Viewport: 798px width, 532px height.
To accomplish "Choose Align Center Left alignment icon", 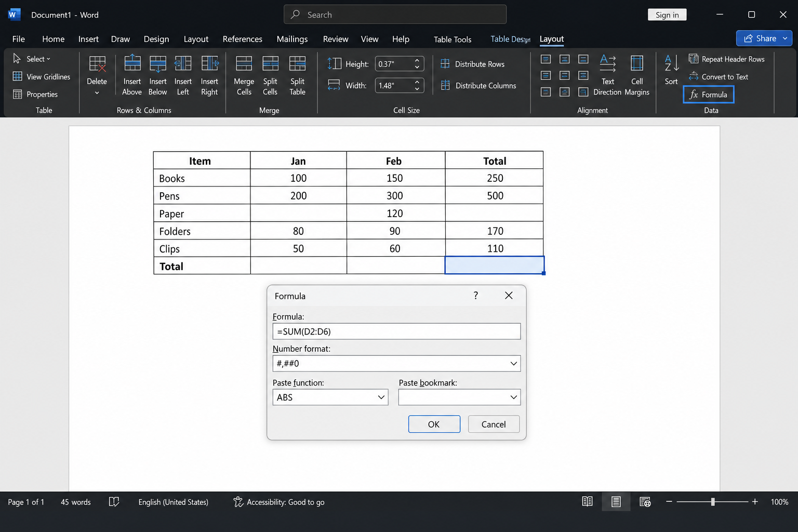I will 546,75.
